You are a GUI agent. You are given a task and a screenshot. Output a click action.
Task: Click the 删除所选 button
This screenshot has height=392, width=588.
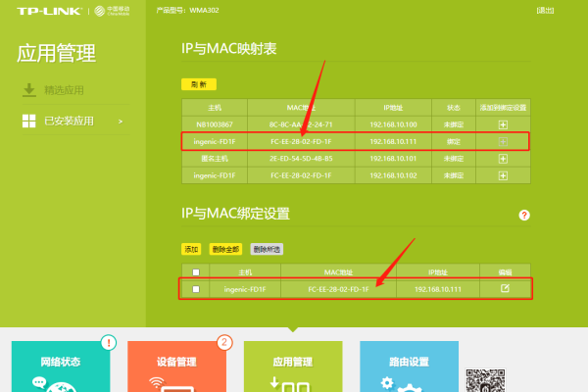267,249
